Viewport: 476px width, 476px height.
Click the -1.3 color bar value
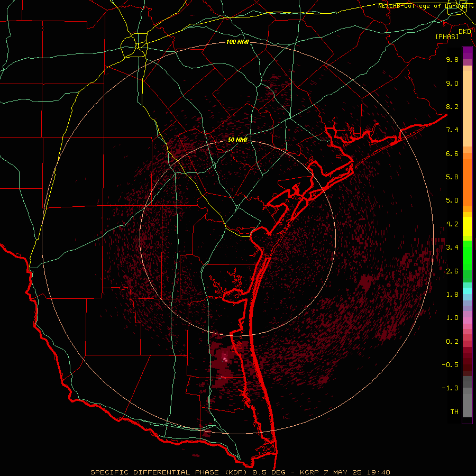(450, 388)
